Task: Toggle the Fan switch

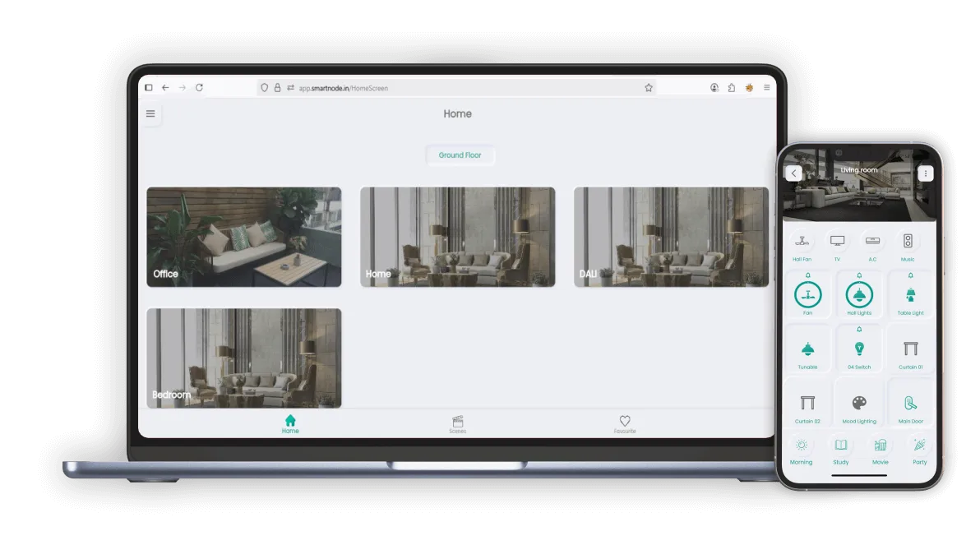Action: pos(807,294)
